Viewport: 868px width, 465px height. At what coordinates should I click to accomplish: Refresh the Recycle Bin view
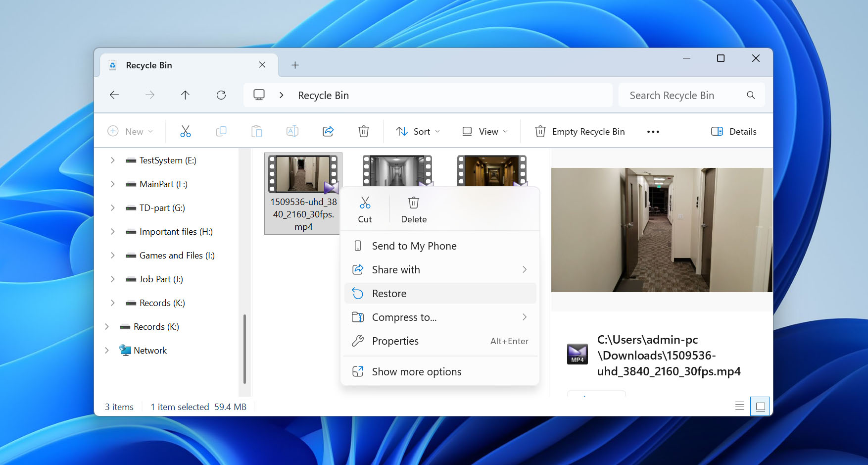tap(221, 95)
